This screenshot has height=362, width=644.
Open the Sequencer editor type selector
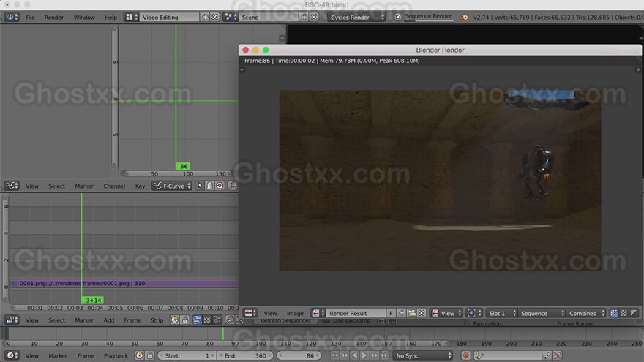pyautogui.click(x=12, y=320)
